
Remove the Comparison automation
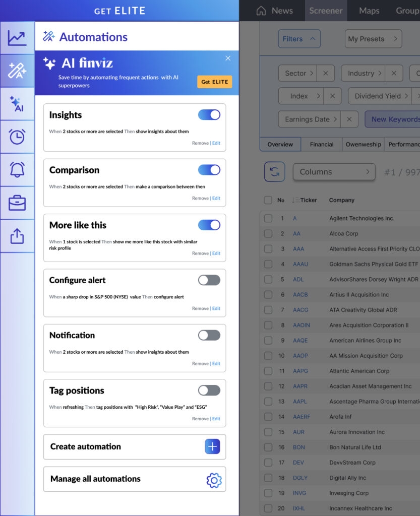pyautogui.click(x=201, y=198)
